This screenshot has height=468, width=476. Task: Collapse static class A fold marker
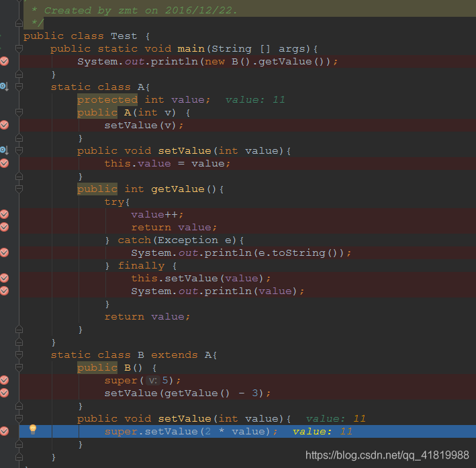[x=19, y=87]
